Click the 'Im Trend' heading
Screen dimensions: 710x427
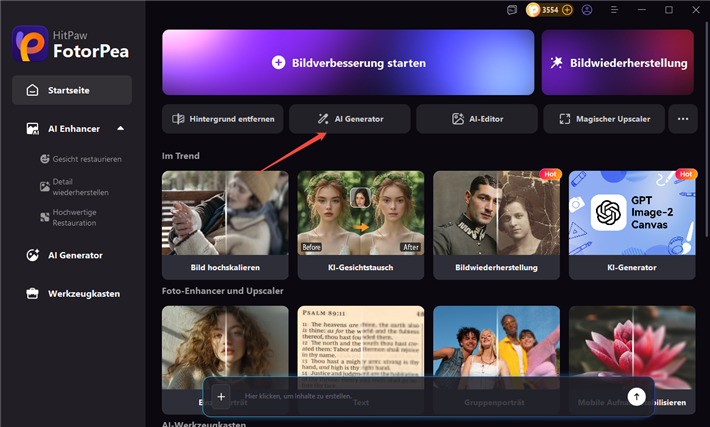pos(181,156)
